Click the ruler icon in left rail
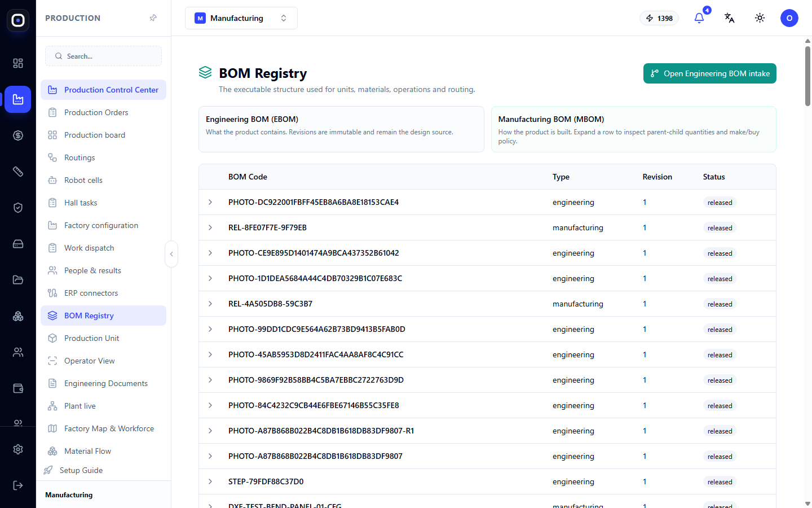Image resolution: width=812 pixels, height=508 pixels. click(x=18, y=172)
